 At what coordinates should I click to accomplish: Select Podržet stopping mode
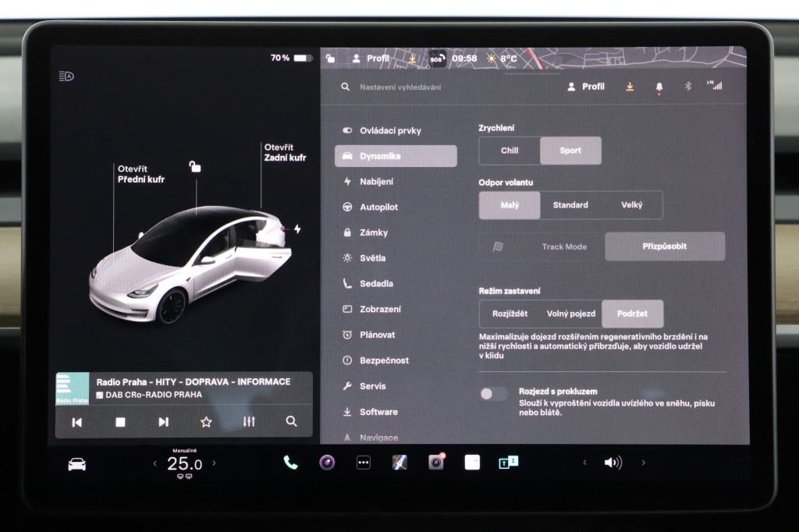[633, 314]
